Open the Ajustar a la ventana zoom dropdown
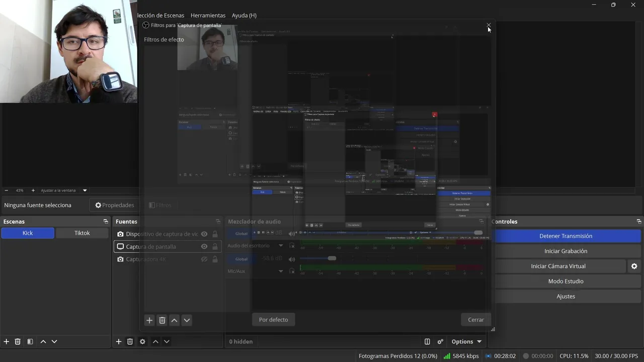The width and height of the screenshot is (644, 362). pyautogui.click(x=85, y=191)
